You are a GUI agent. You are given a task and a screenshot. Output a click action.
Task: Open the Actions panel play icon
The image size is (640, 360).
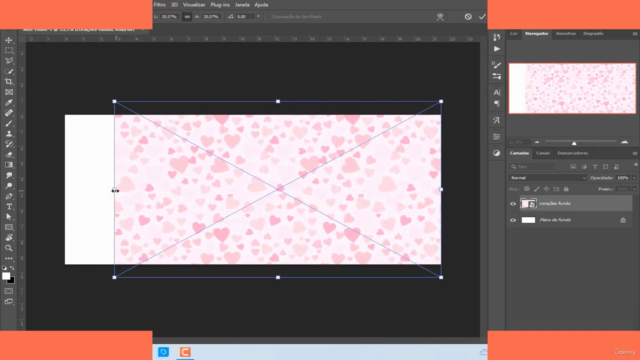tap(497, 49)
